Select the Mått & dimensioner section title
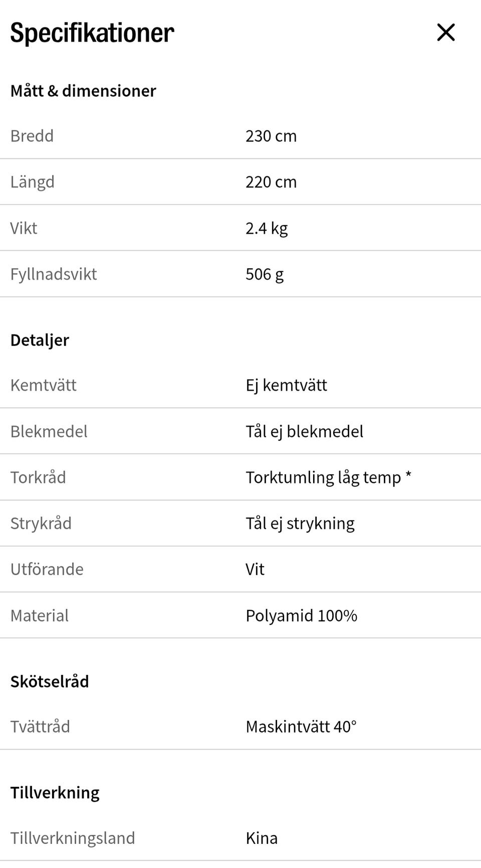 point(83,91)
